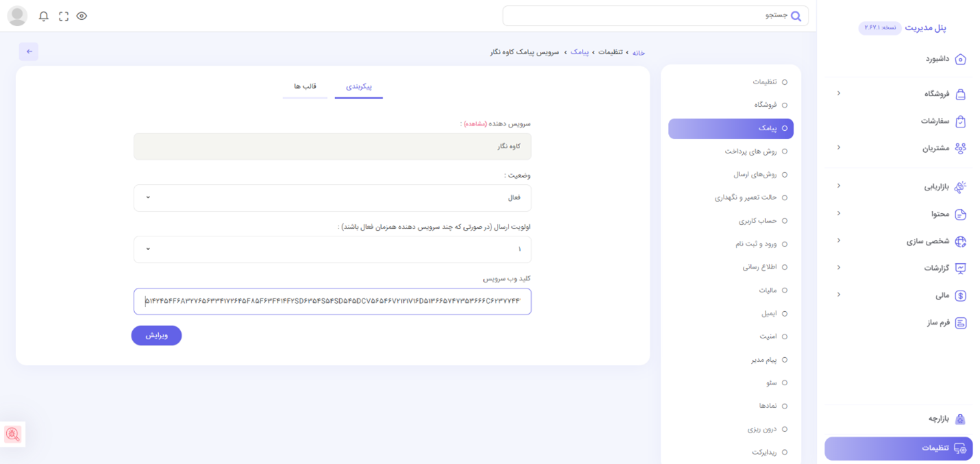The width and height of the screenshot is (980, 464).
Task: Click the dashboard home icon in sidebar
Action: click(x=960, y=60)
